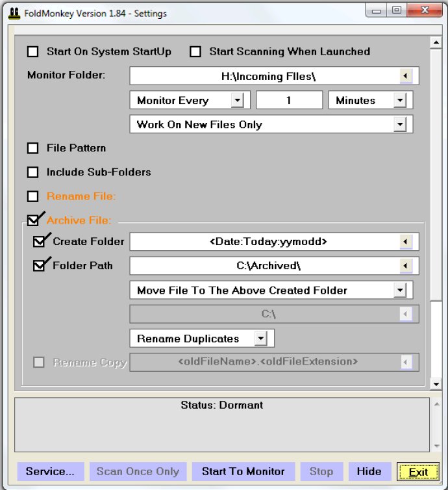
Task: Open the Minutes unit dropdown
Action: tap(400, 100)
